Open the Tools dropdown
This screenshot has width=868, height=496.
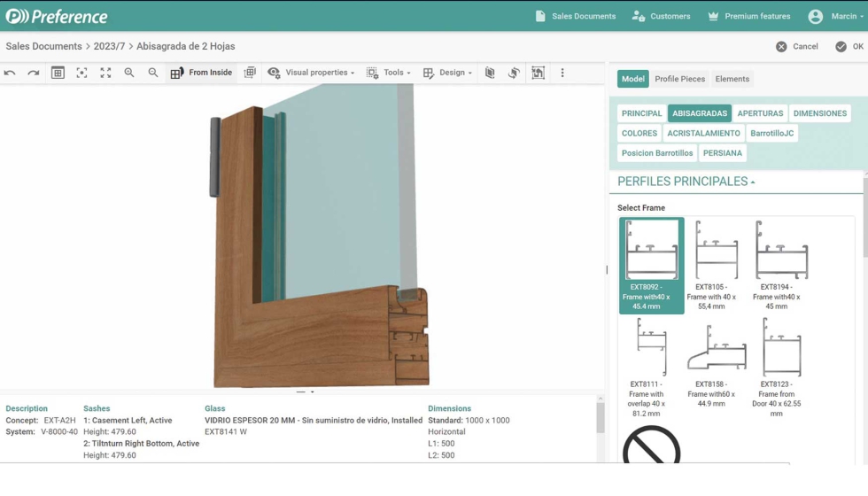pyautogui.click(x=389, y=73)
